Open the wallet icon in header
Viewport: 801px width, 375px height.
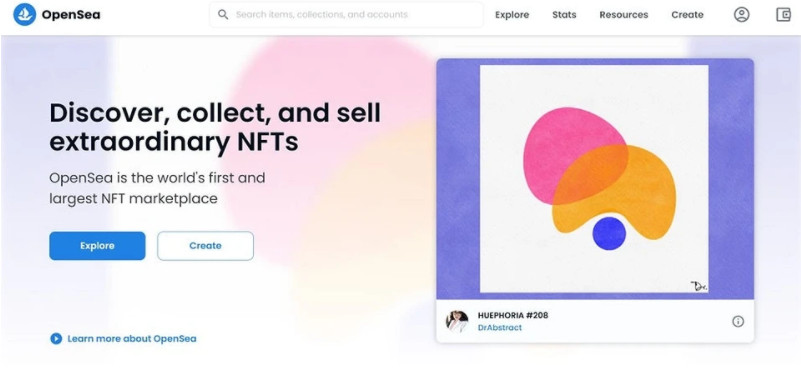pos(783,15)
